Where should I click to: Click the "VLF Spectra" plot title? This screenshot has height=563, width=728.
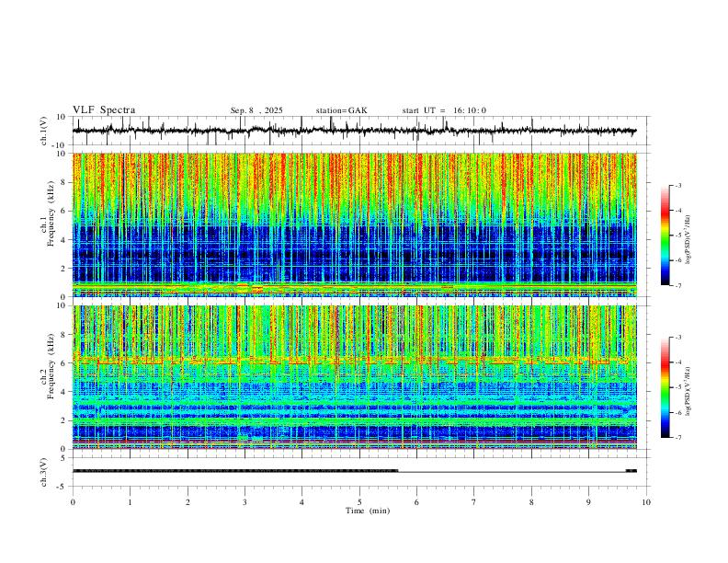(104, 110)
